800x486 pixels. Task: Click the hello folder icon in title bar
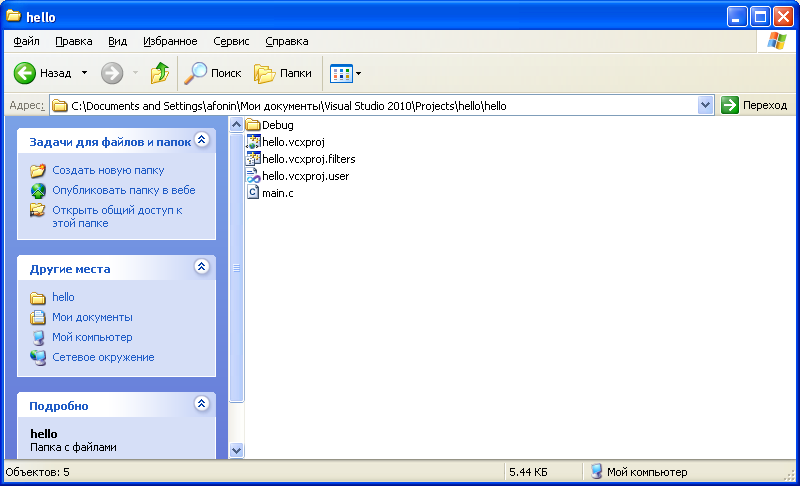click(x=14, y=16)
